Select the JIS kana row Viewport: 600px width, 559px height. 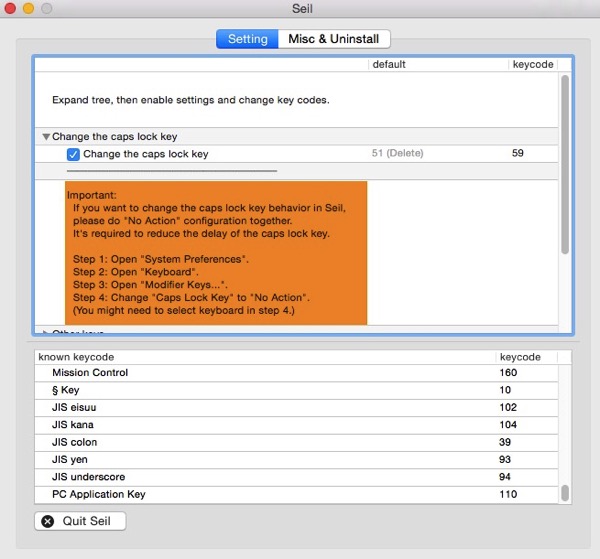click(x=296, y=425)
